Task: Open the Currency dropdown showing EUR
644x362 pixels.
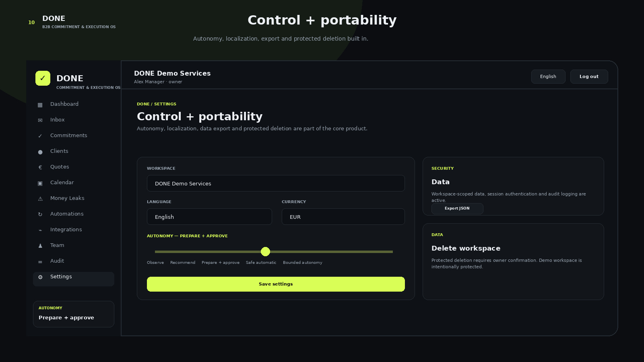Action: click(x=343, y=217)
